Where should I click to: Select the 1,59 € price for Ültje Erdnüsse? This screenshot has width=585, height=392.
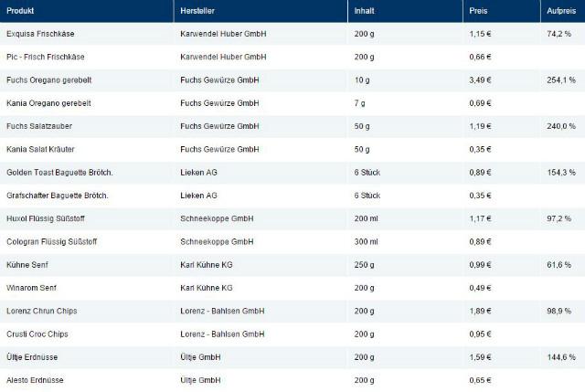482,356
